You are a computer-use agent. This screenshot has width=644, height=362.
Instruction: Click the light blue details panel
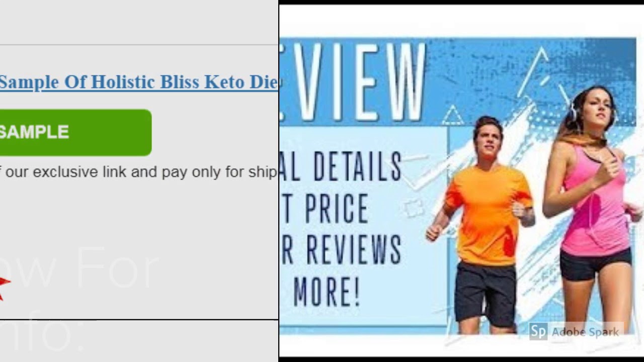coord(363,226)
